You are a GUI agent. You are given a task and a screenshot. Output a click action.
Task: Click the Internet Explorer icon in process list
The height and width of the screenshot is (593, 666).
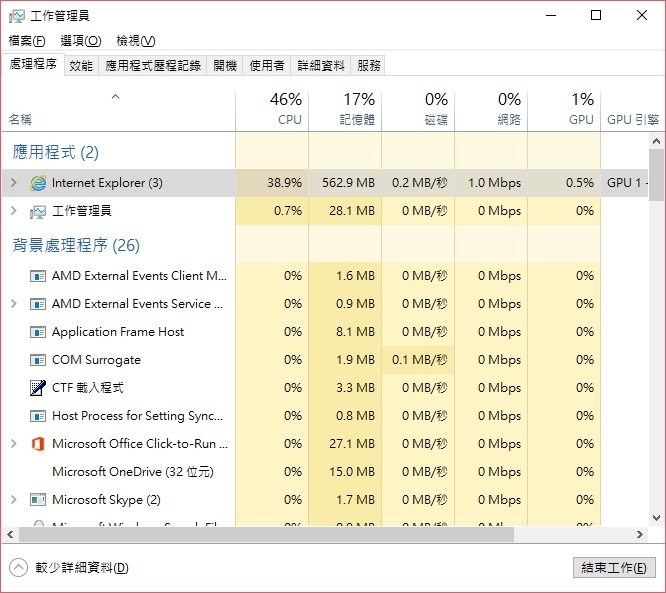coord(38,183)
